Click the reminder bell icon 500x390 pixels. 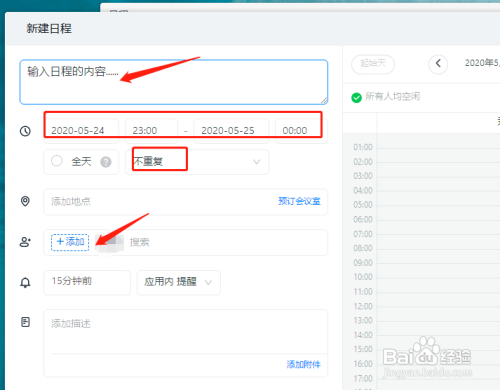click(25, 283)
